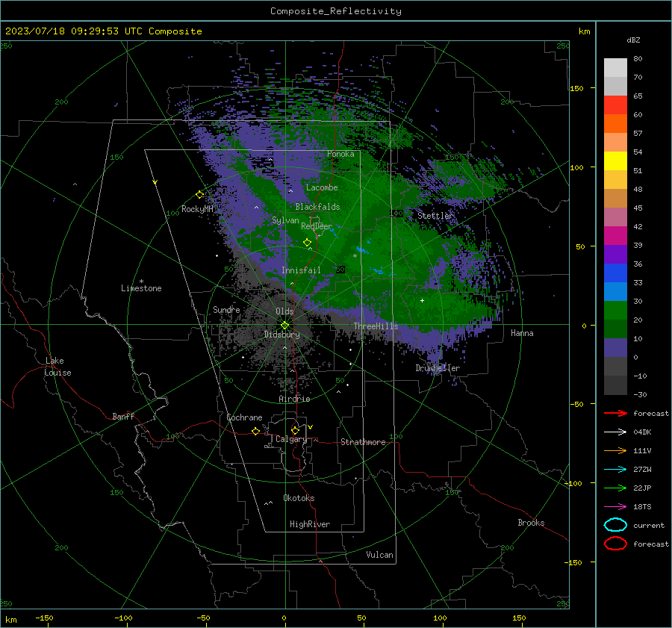The height and width of the screenshot is (628, 672).
Task: Click the Lake Louise label
Action: (x=57, y=367)
